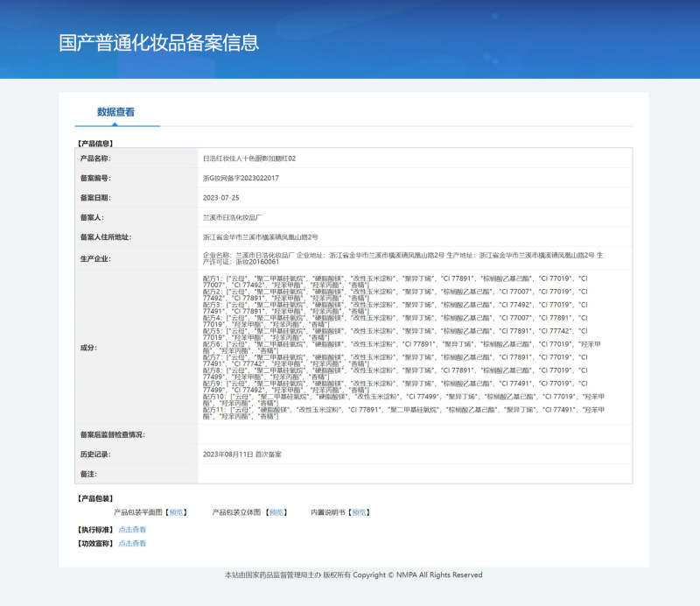Click the 【功效宣称】 label
700x606 pixels.
pos(95,544)
